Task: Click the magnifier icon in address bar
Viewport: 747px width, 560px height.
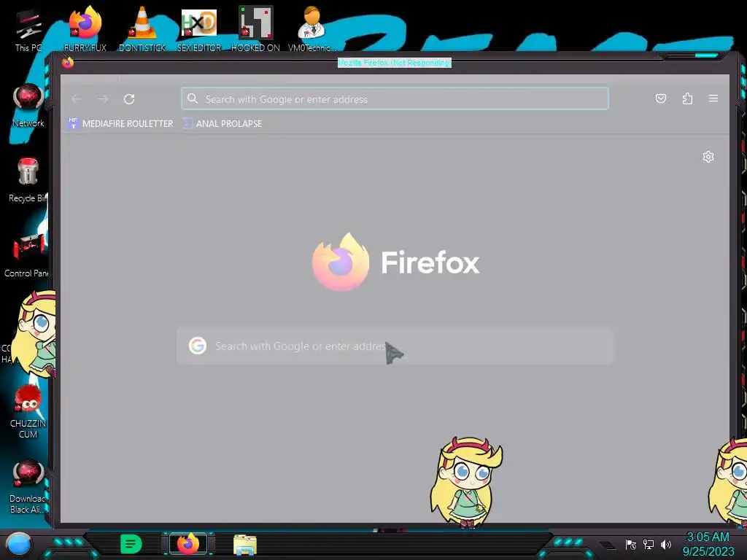Action: (x=193, y=98)
